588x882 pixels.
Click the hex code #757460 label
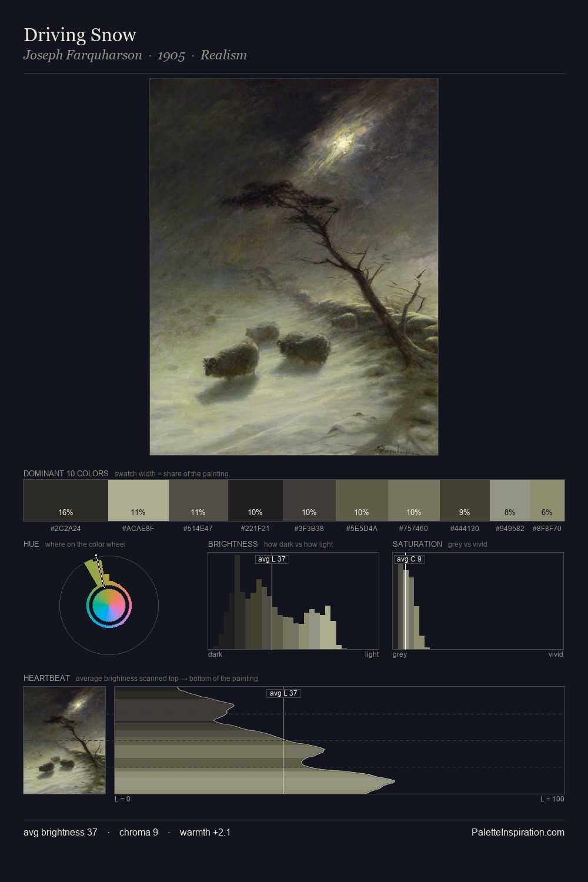[414, 529]
